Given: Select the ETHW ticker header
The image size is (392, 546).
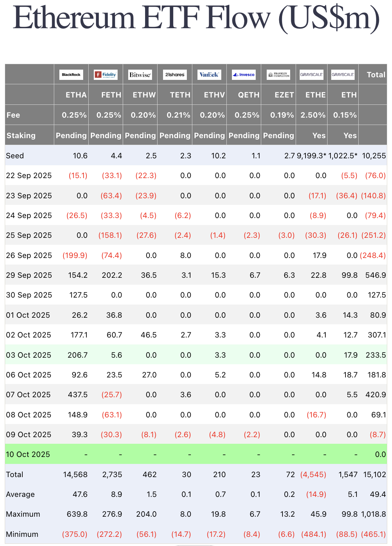Looking at the screenshot, I should click(144, 95).
